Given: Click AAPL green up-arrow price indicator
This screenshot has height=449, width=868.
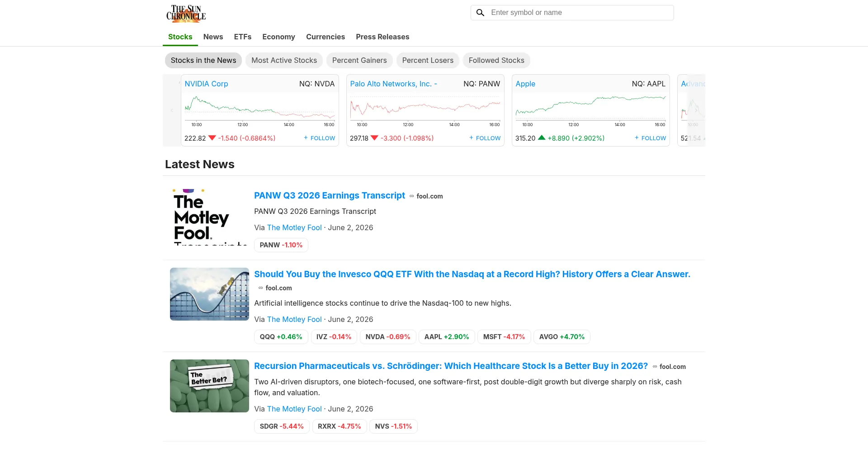Looking at the screenshot, I should [x=542, y=137].
